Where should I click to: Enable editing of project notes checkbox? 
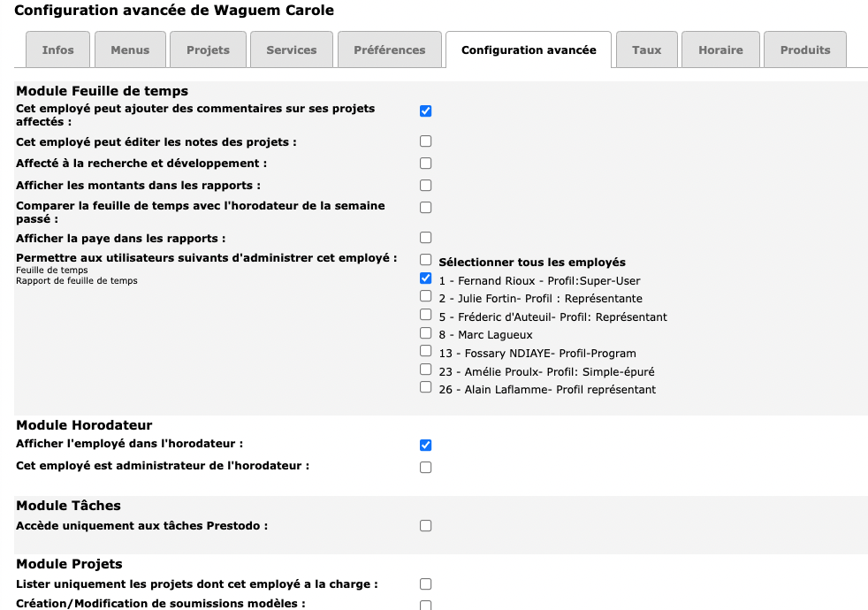[x=425, y=141]
